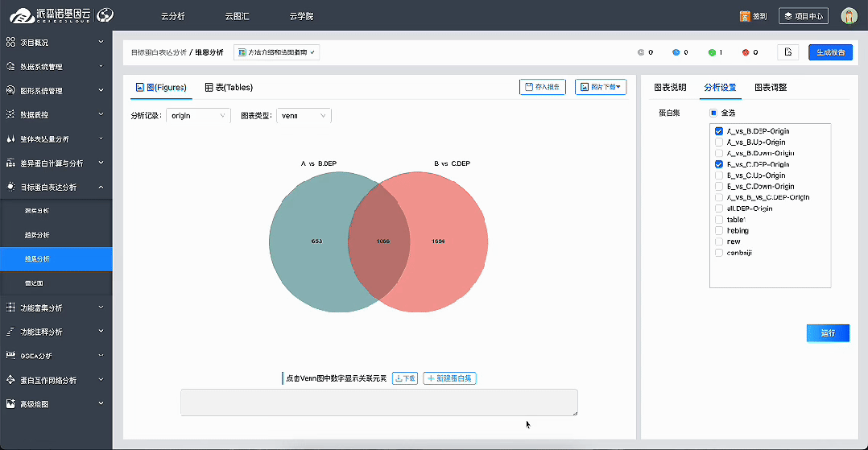Viewport: 868px width, 450px height.
Task: Open the user avatar profile icon
Action: (x=849, y=16)
